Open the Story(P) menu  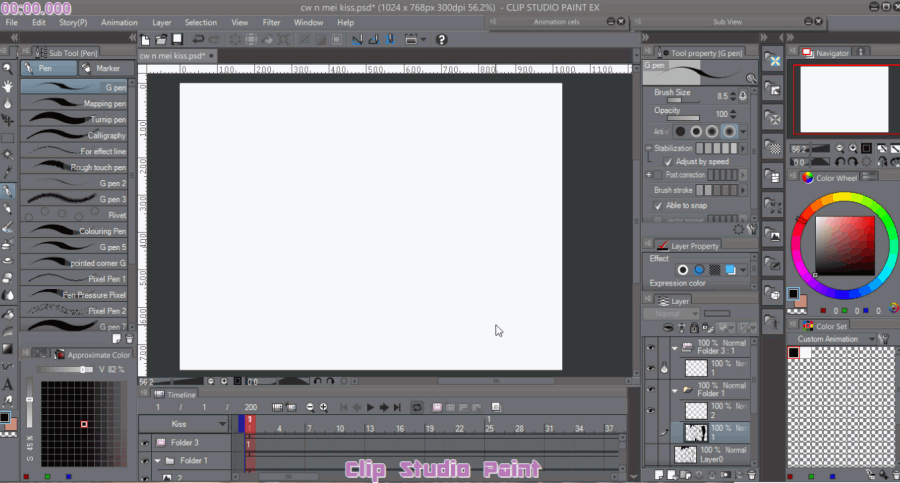[73, 22]
